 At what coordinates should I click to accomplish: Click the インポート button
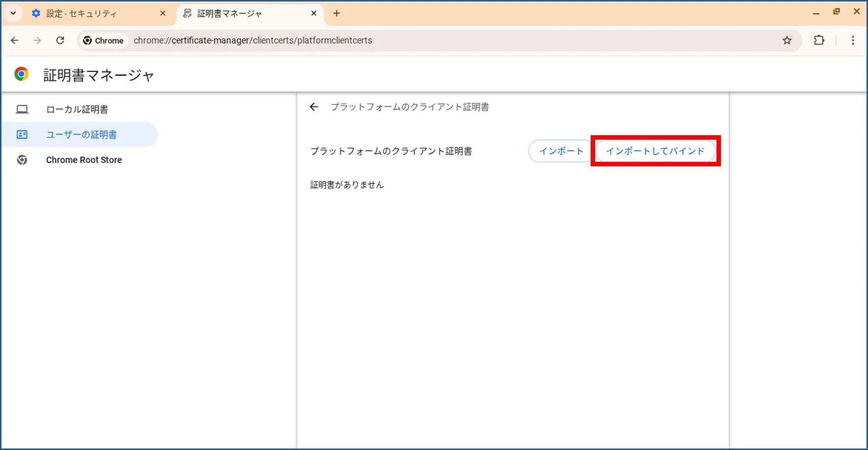point(561,151)
